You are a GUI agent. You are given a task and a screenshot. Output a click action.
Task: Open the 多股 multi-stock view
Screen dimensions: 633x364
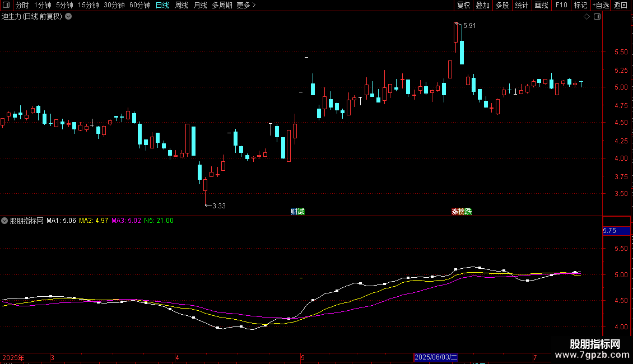coord(502,5)
